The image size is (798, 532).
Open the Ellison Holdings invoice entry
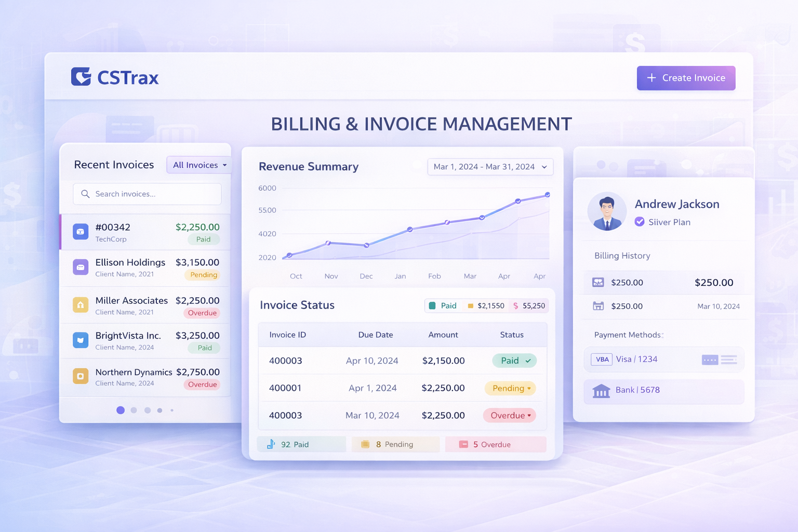(145, 268)
